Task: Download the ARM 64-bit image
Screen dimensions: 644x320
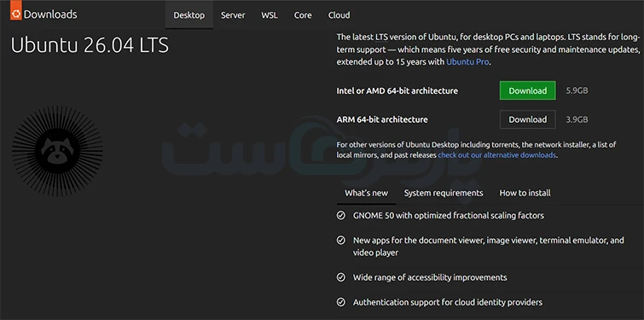Action: coord(528,119)
